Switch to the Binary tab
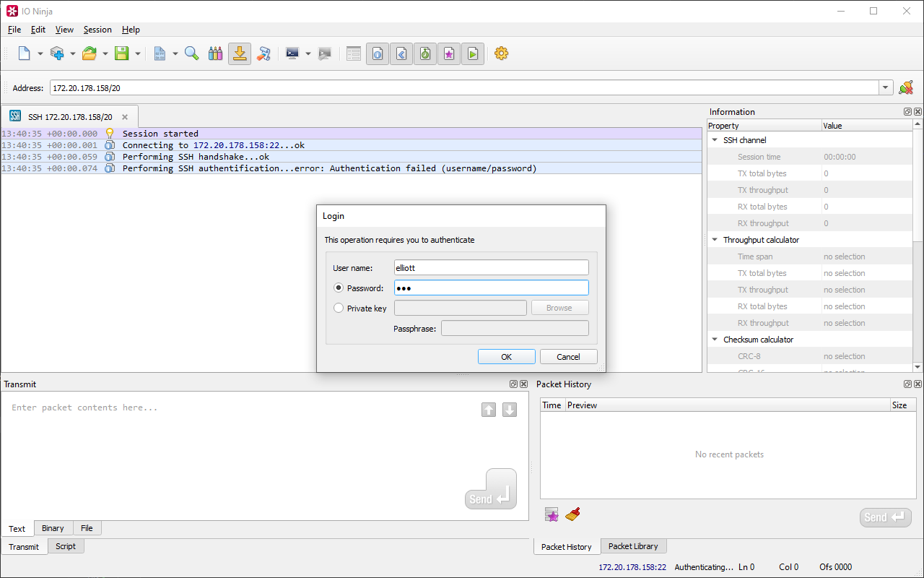 53,528
